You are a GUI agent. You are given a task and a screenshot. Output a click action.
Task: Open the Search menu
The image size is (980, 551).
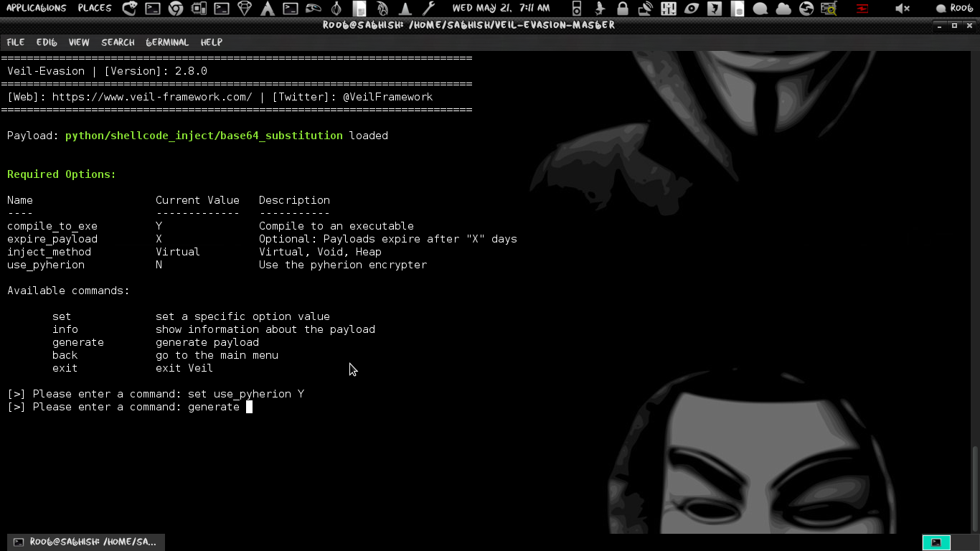pyautogui.click(x=118, y=42)
